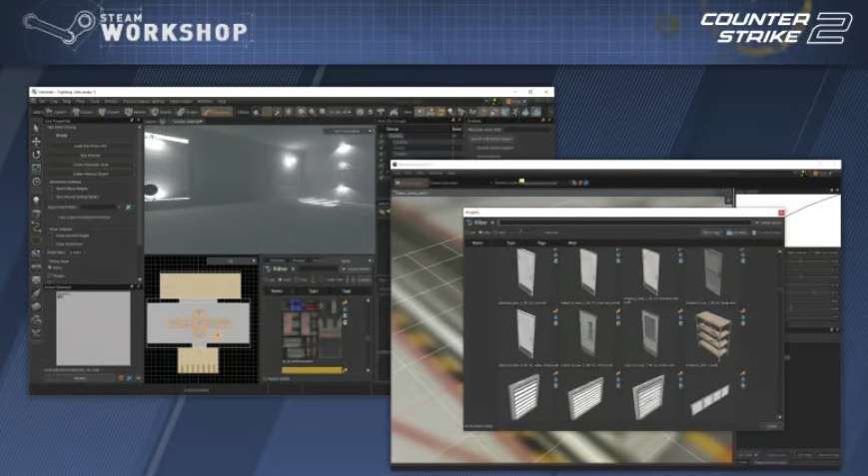
Task: Select the S-shaped Path tool in Hammer's toolbar
Action: 37,227
